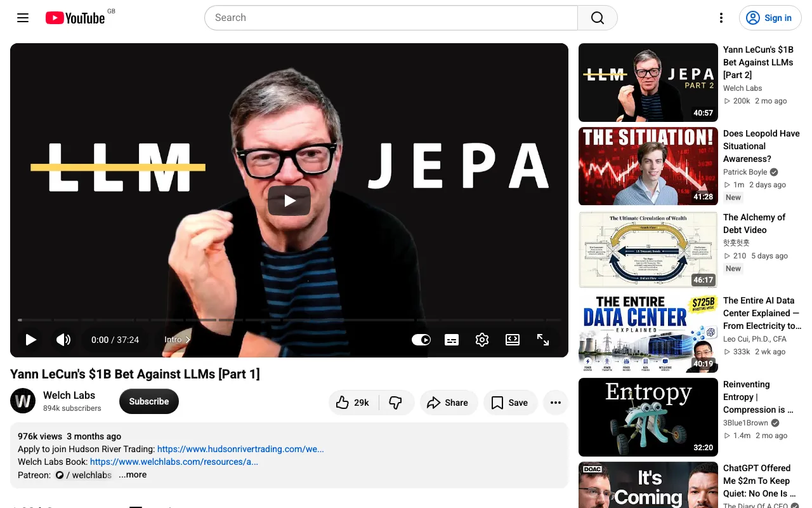Viewport: 812px width, 508px height.
Task: Open the player settings gear
Action: click(x=482, y=340)
